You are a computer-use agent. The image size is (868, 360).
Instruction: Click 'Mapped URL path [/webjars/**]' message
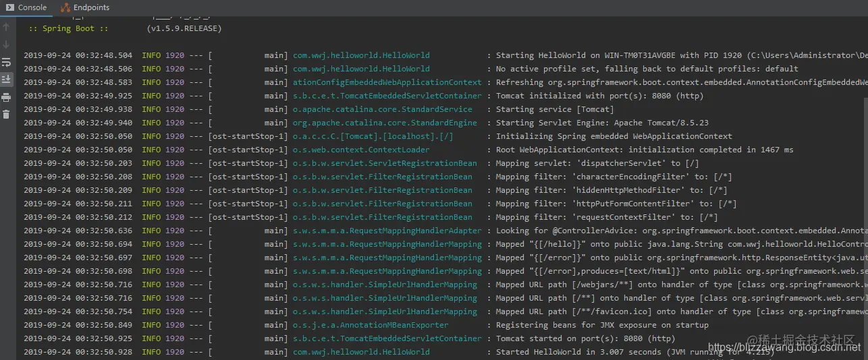click(682, 284)
